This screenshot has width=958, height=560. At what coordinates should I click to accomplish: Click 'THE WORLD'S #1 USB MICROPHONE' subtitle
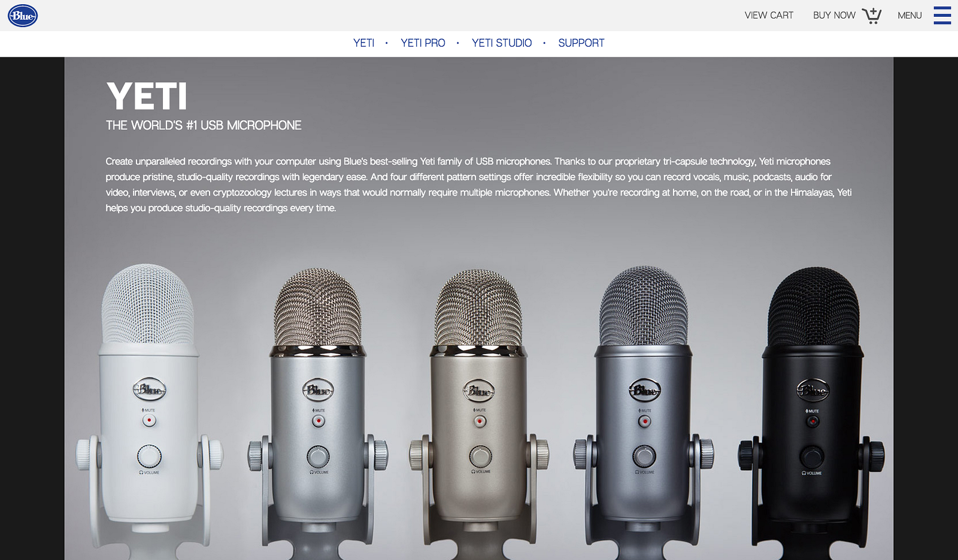(204, 126)
